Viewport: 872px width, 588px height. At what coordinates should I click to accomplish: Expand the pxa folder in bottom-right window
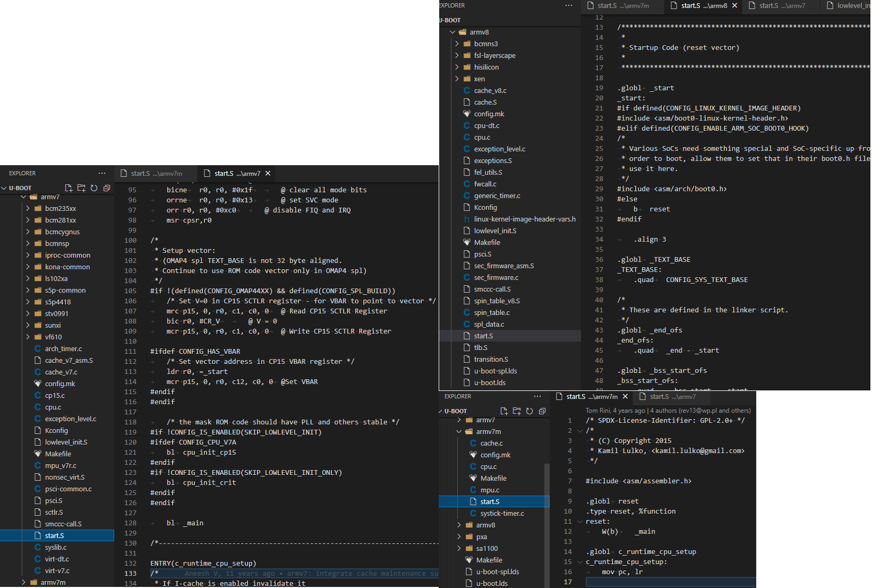459,536
